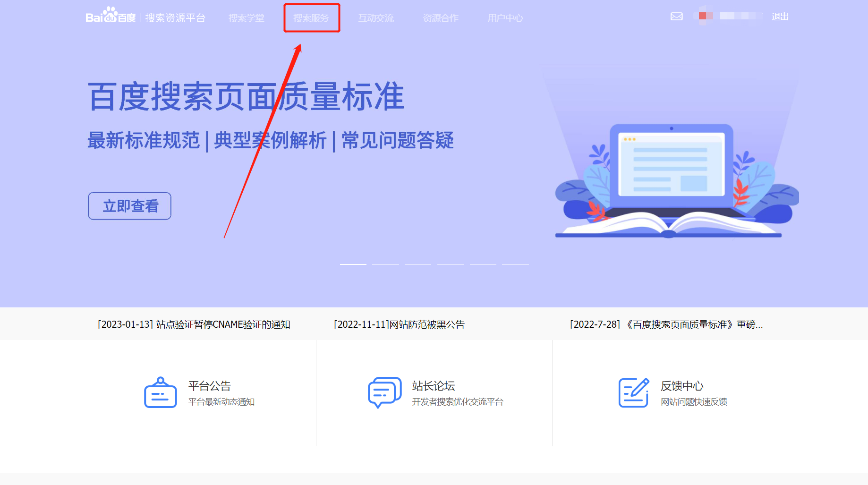Open 用户中心 in the top navigation

[x=505, y=18]
